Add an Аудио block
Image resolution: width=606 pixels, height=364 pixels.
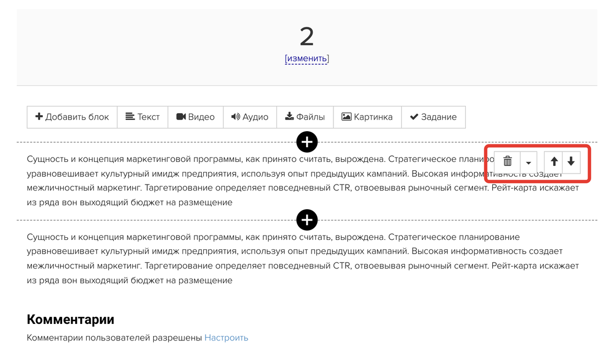pos(250,117)
